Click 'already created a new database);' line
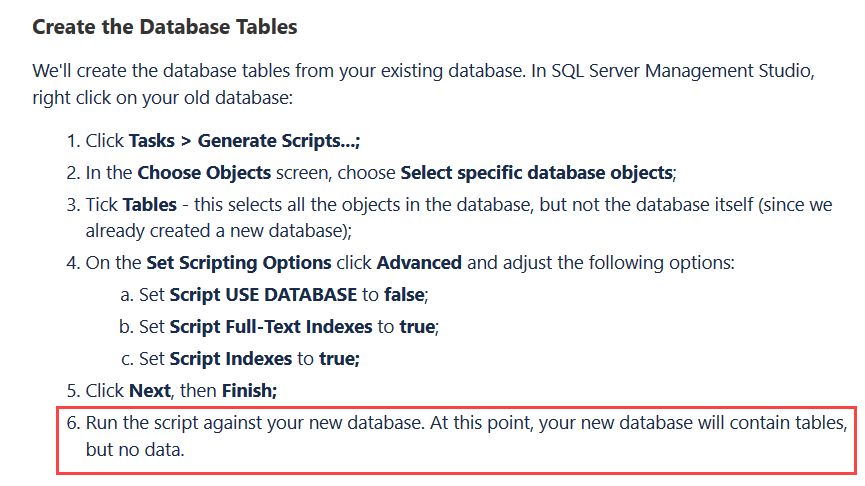This screenshot has height=486, width=865. [x=218, y=231]
